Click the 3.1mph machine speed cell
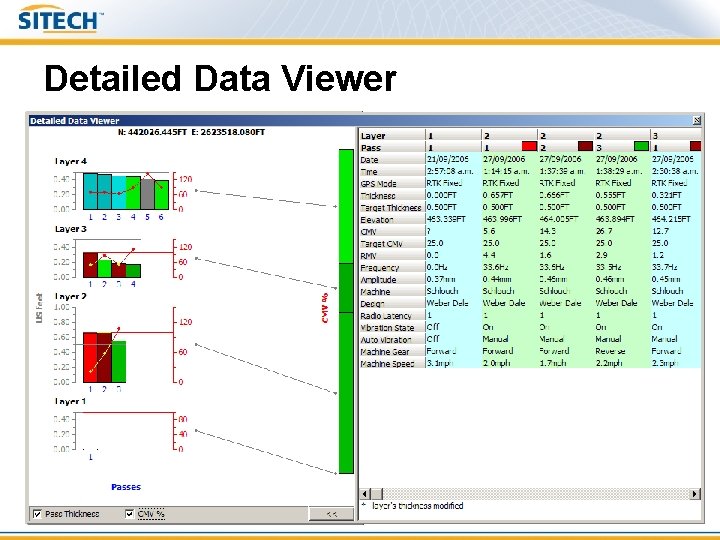Viewport: 720px width, 540px height. click(x=453, y=363)
